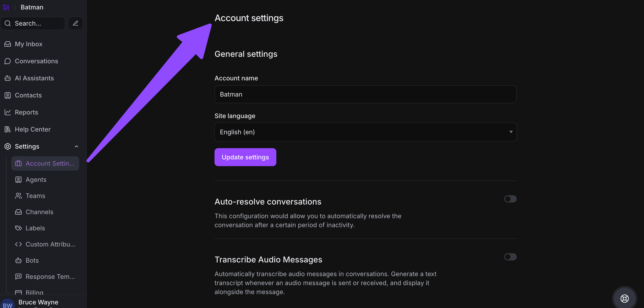The image size is (644, 308).
Task: Click the Account name input field
Action: coord(365,94)
